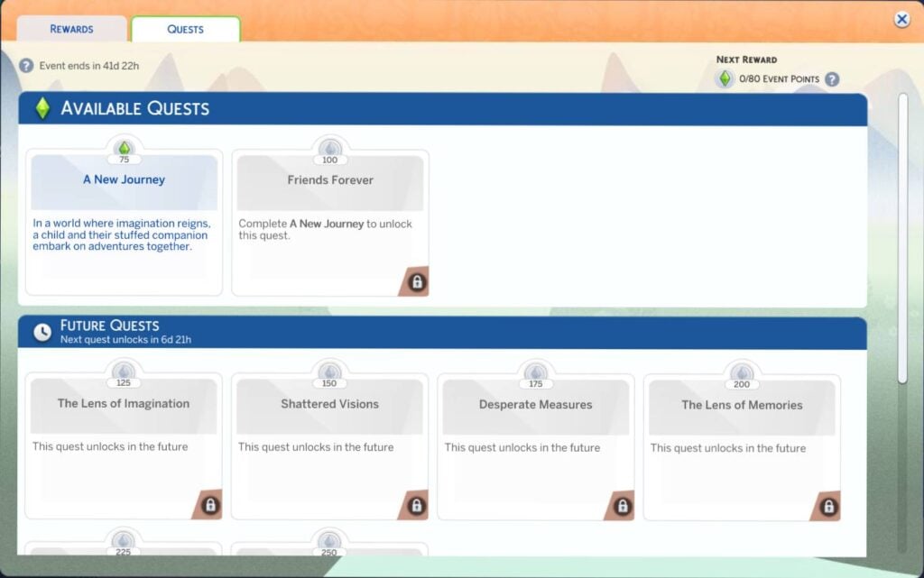The image size is (924, 578).
Task: Click 'This quest unlocks in the future' under Desperate Measures
Action: pyautogui.click(x=522, y=448)
